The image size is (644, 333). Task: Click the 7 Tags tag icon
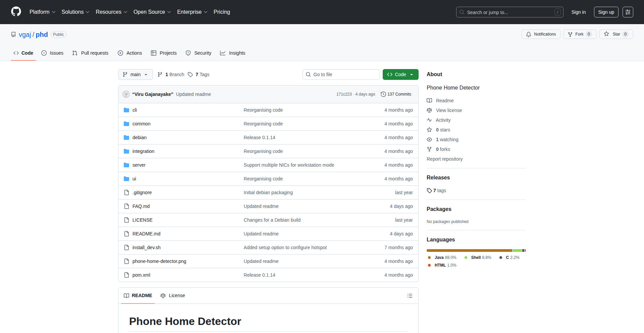pos(191,74)
